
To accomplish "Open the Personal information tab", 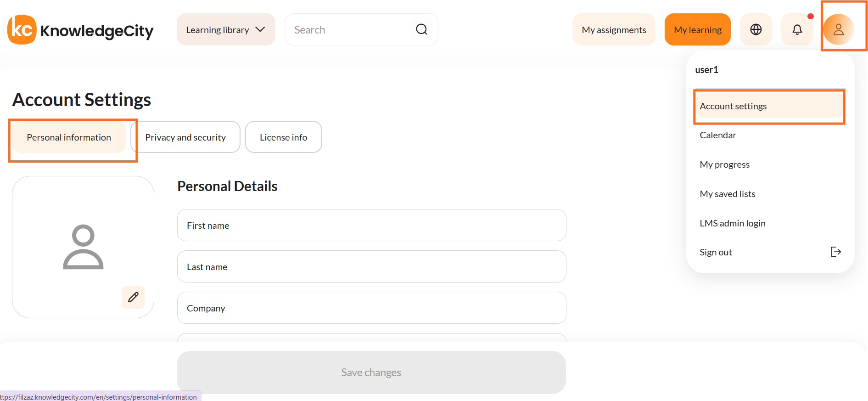I will pos(69,137).
